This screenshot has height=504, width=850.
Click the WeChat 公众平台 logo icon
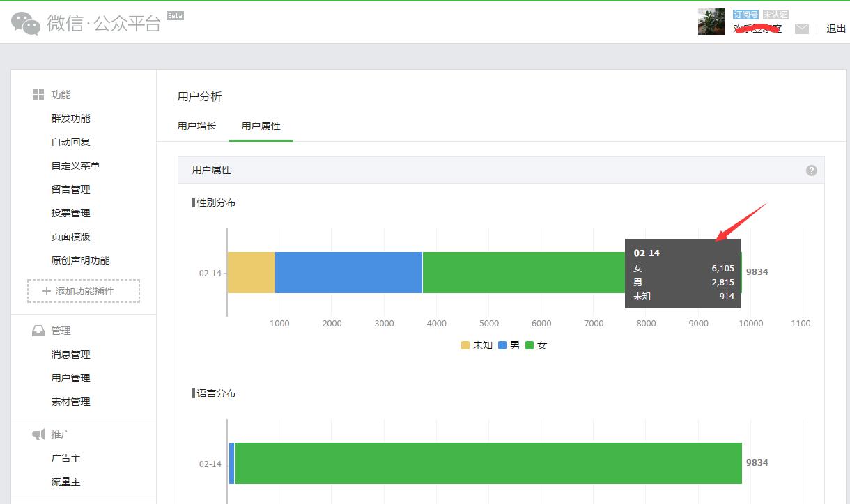coord(25,22)
